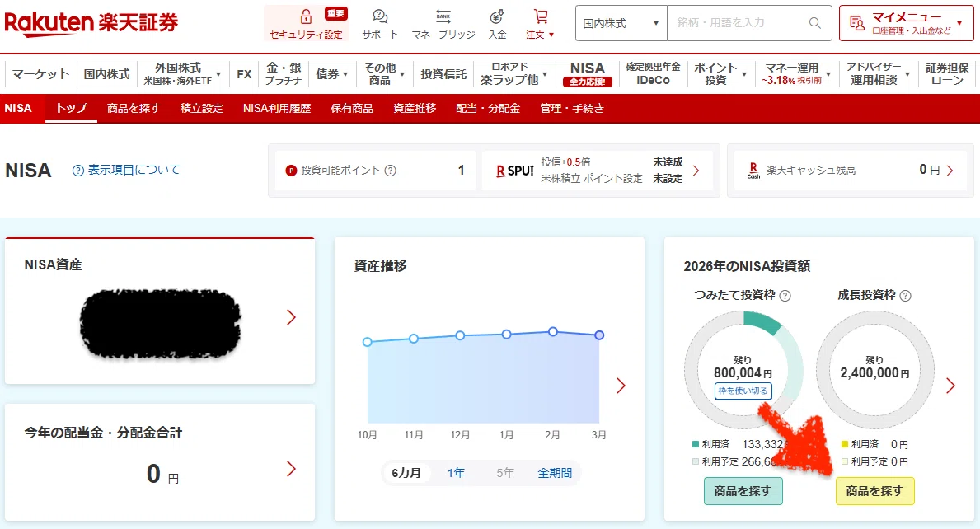Click the 3月 data point on the chart
Image resolution: width=980 pixels, height=529 pixels.
(599, 335)
